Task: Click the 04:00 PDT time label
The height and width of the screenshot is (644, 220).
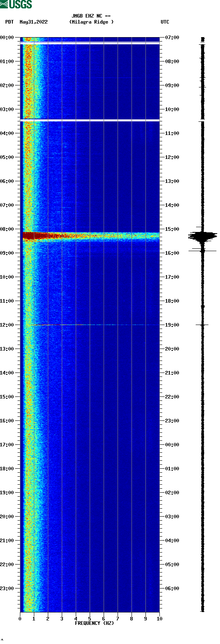Action: pos(7,133)
